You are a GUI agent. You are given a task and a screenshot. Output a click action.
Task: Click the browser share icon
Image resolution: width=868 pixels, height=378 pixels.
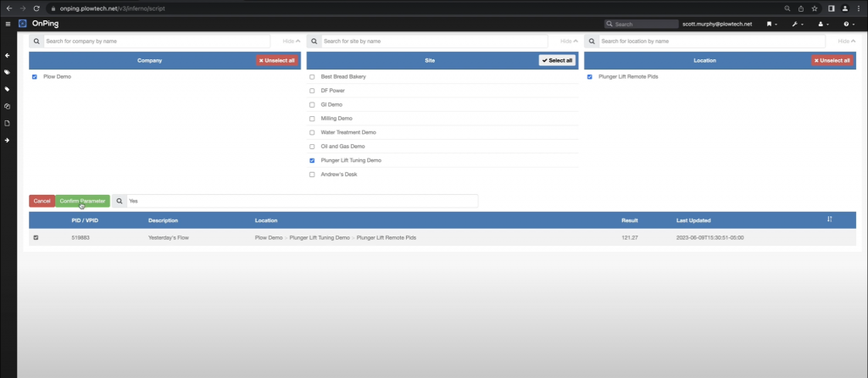click(x=801, y=8)
